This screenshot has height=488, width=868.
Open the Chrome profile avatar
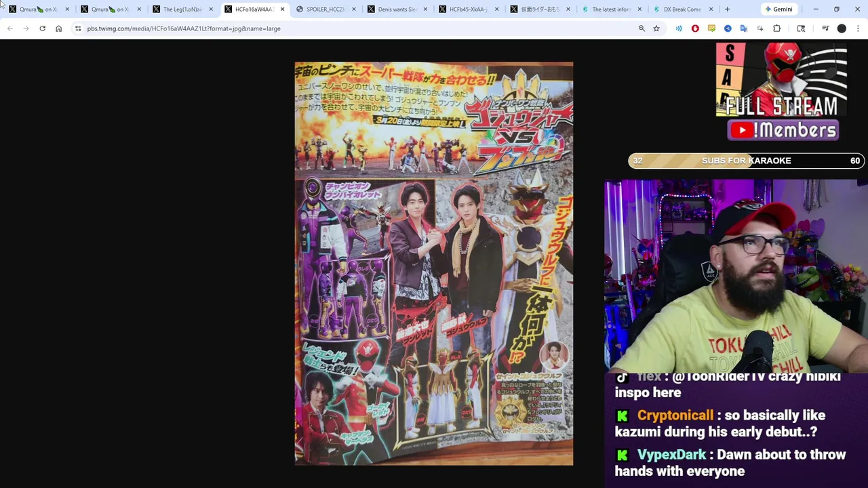(x=842, y=28)
